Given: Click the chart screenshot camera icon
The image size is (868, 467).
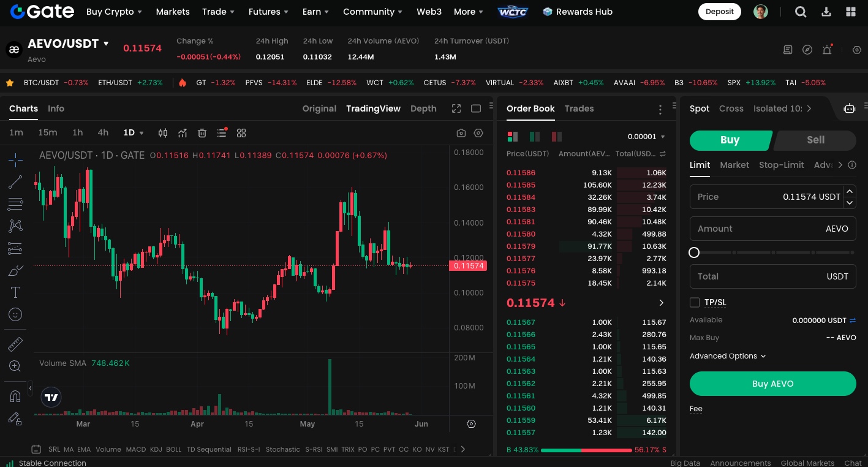Looking at the screenshot, I should click(461, 133).
